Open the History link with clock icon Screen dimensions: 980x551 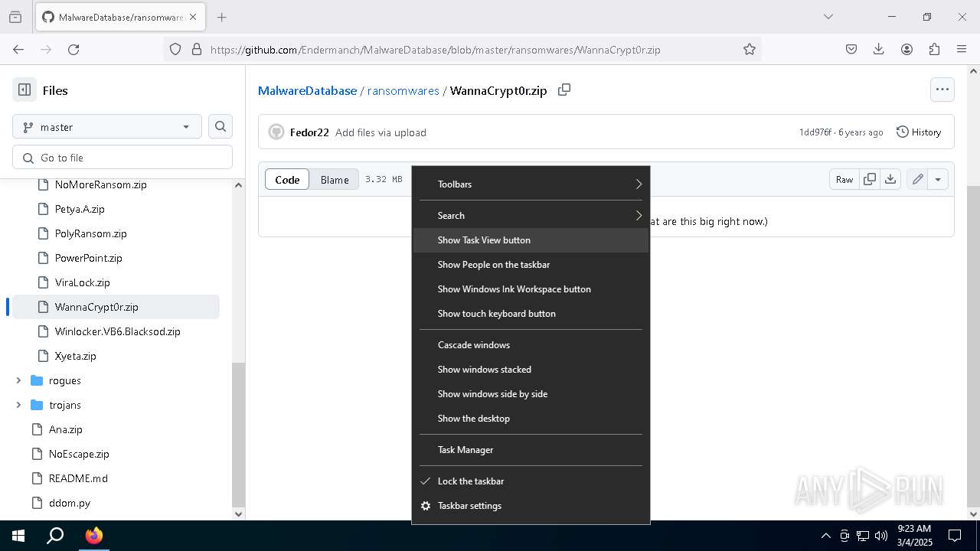coord(919,132)
